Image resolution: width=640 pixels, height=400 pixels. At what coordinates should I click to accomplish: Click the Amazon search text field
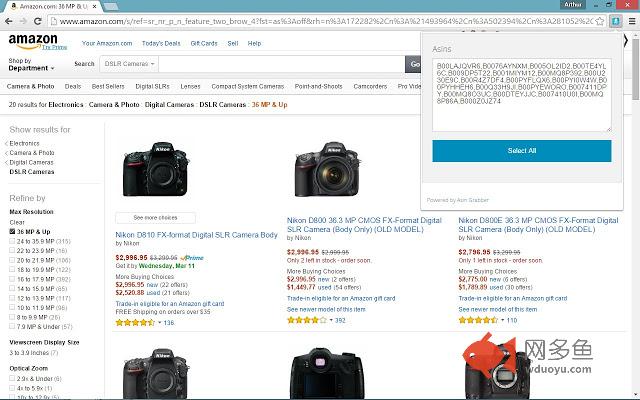(282, 64)
